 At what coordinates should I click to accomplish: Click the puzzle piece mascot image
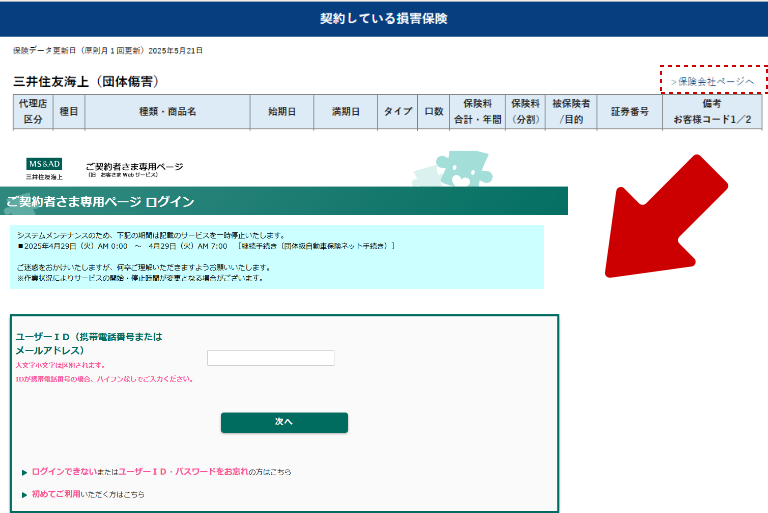pos(452,169)
